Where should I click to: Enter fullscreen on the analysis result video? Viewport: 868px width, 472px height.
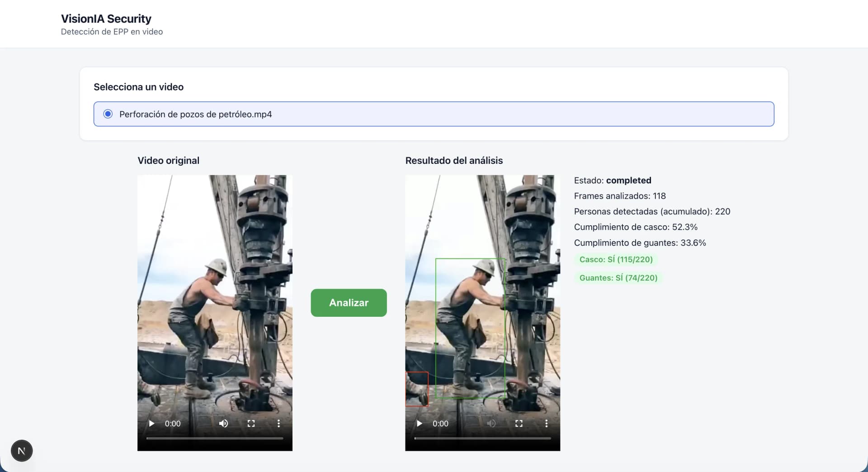click(519, 424)
